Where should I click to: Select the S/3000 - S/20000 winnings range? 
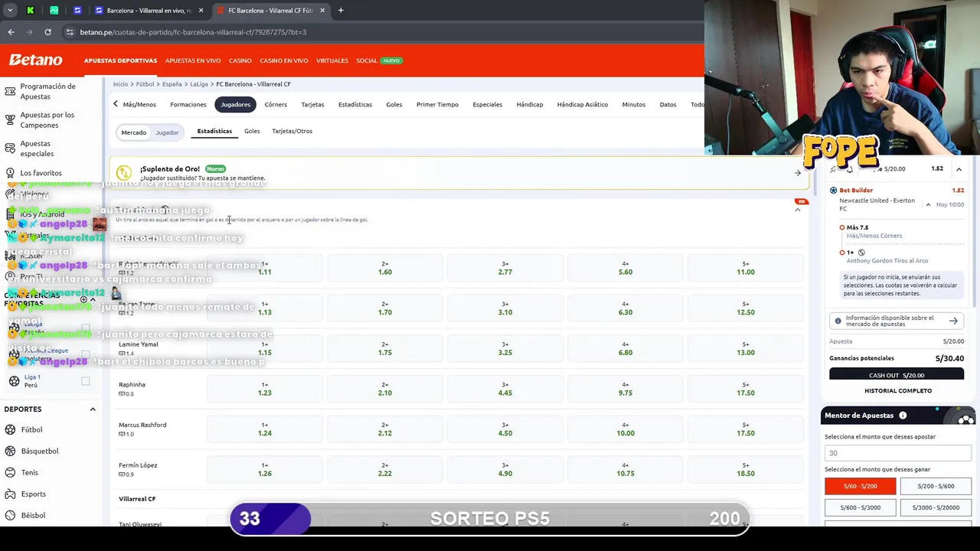point(936,507)
